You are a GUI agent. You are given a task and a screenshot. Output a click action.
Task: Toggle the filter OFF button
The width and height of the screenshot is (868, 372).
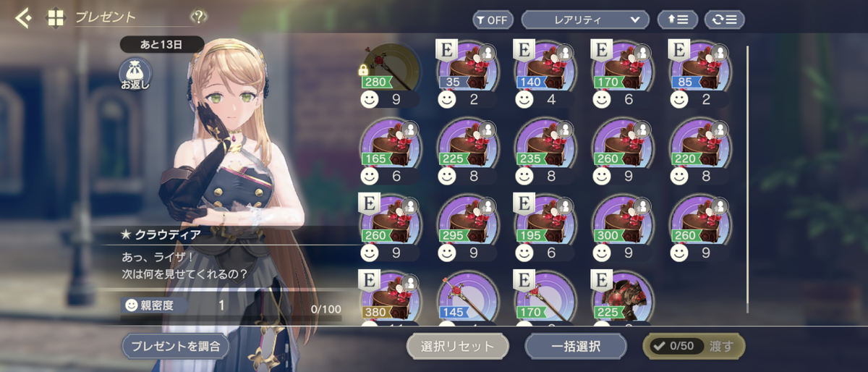(x=493, y=20)
